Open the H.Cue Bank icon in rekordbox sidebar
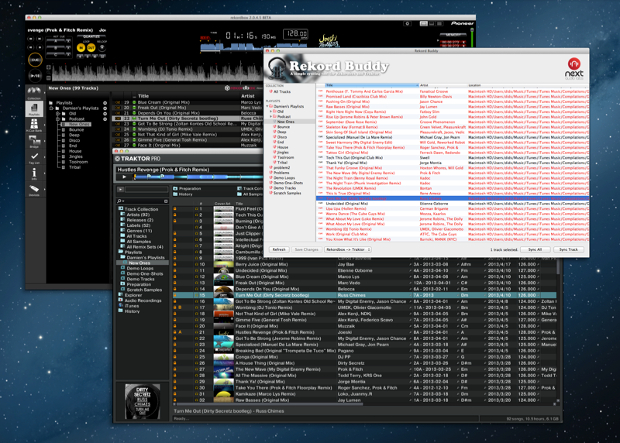The image size is (620, 443). pyautogui.click(x=34, y=125)
